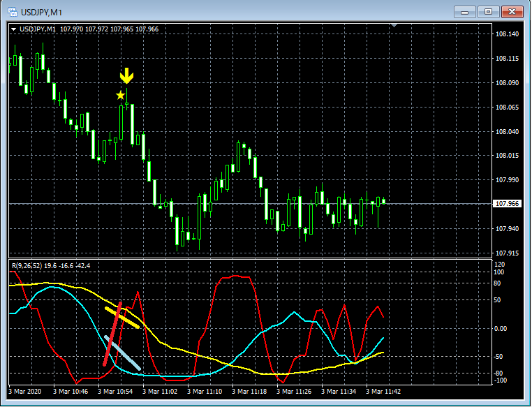Select the thick yellow trendline in indicator window
Screen dimensions: 532x407
121,318
